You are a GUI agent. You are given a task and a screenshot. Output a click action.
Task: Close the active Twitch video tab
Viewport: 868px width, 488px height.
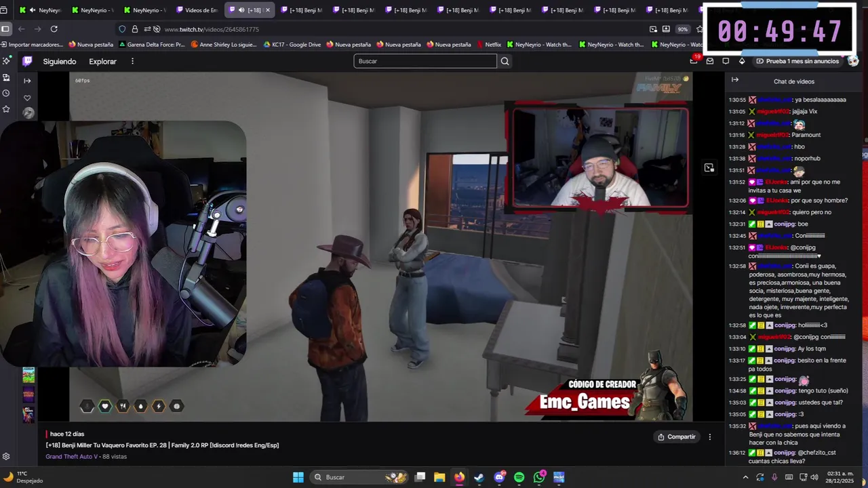pyautogui.click(x=267, y=10)
